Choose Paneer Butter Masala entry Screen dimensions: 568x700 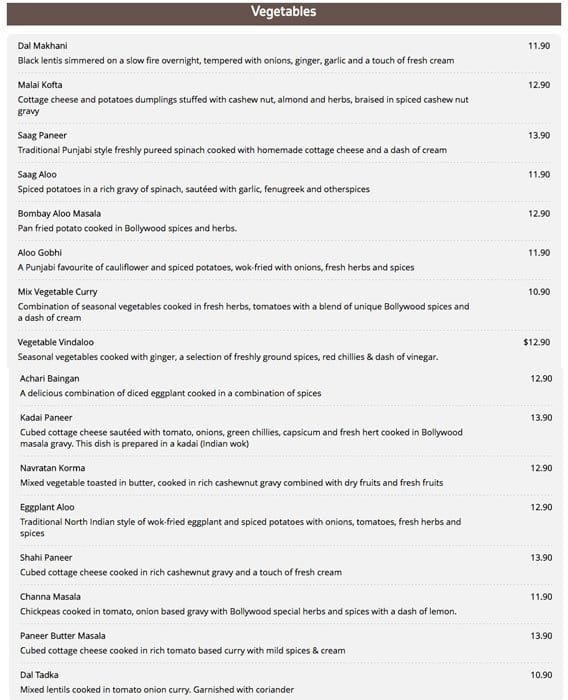[x=63, y=636]
